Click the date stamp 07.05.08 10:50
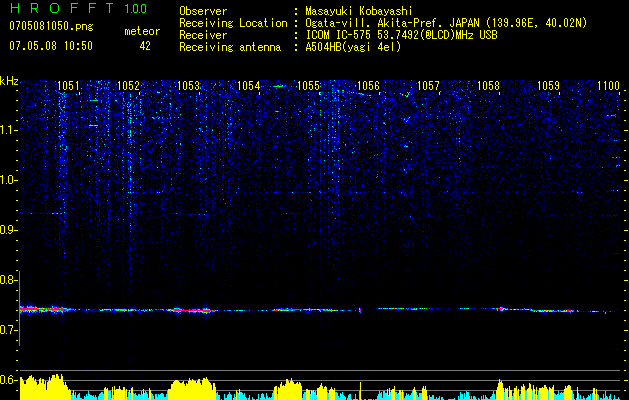 (x=51, y=46)
